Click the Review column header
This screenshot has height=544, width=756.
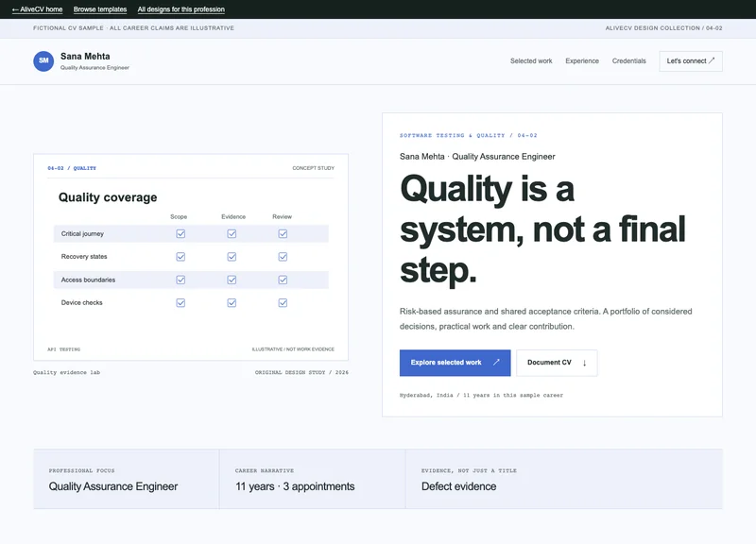tap(282, 217)
